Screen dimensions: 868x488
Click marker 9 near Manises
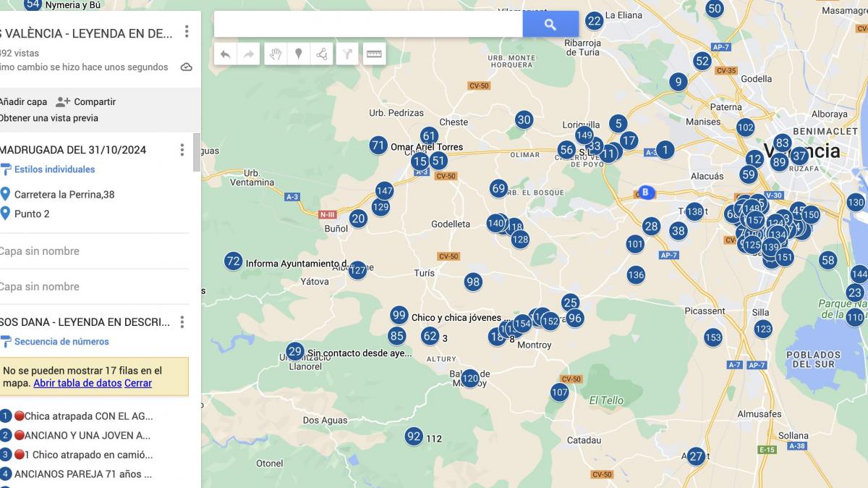(678, 82)
